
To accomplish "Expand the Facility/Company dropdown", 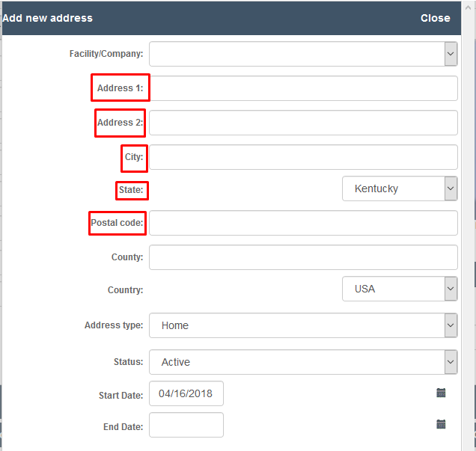I will pos(451,54).
